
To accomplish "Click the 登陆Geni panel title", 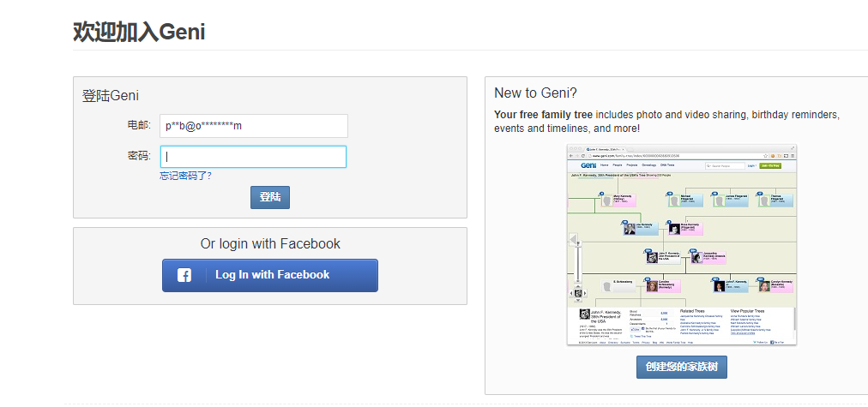I will [x=111, y=96].
